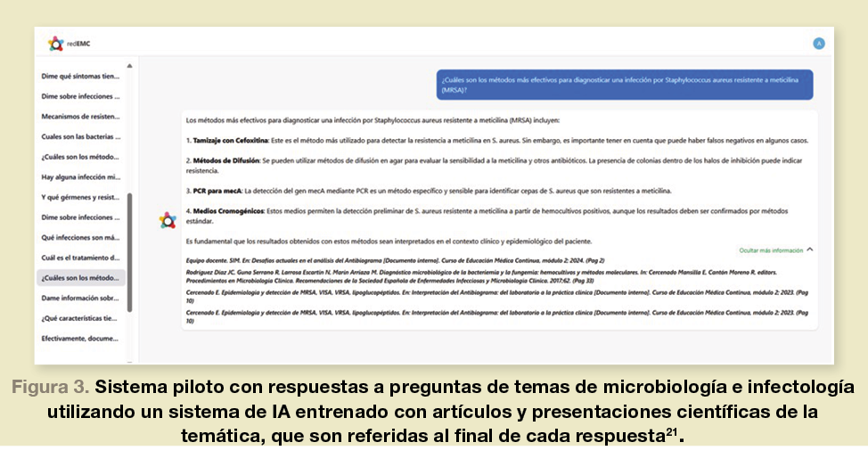Screen dimensions: 868x475
Task: Select 'Qué infecciones son má...' chat
Action: [x=80, y=237]
